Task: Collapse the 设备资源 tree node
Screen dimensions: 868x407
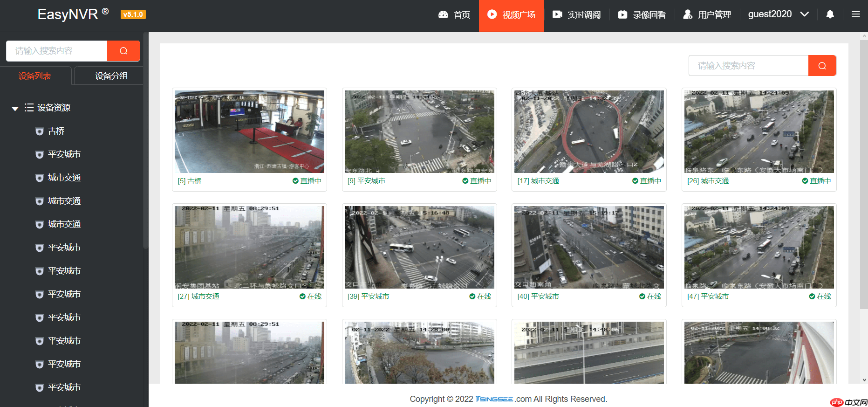Action: click(15, 108)
